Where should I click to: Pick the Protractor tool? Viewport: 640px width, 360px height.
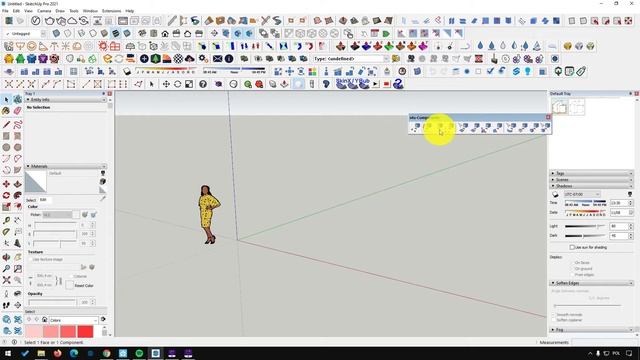coord(6,232)
